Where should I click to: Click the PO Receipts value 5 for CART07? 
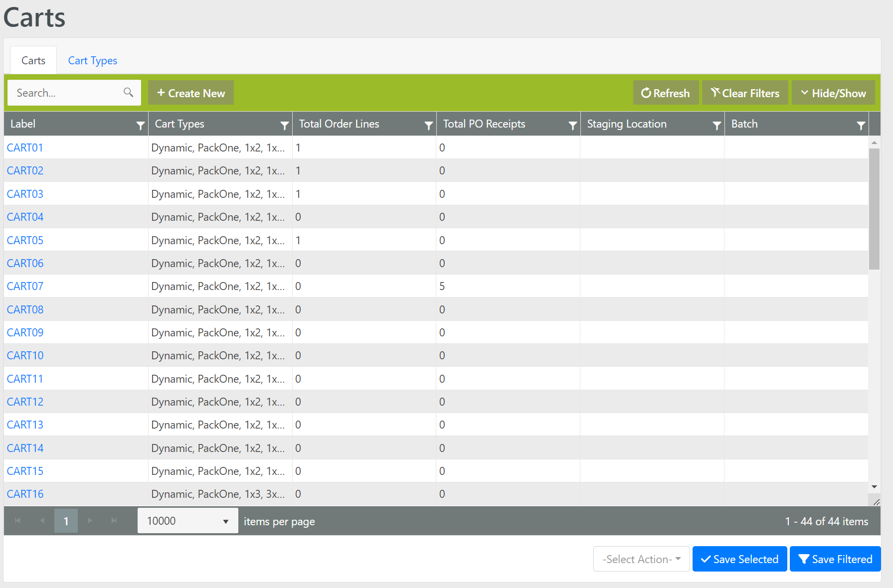tap(442, 286)
